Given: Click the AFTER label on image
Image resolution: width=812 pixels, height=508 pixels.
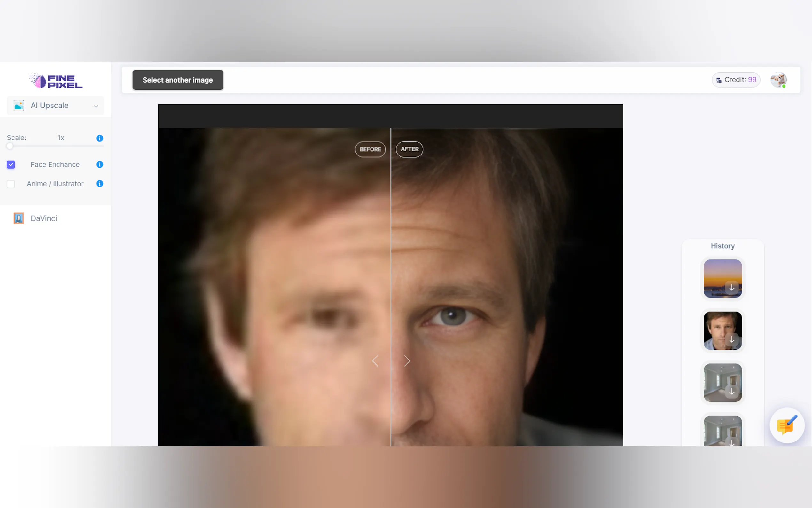Looking at the screenshot, I should (410, 149).
